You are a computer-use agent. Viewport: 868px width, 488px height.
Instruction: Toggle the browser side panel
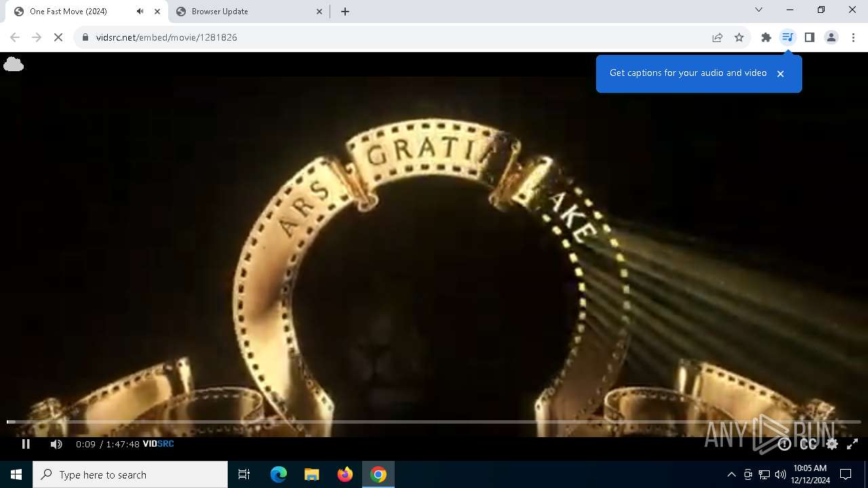click(x=809, y=37)
